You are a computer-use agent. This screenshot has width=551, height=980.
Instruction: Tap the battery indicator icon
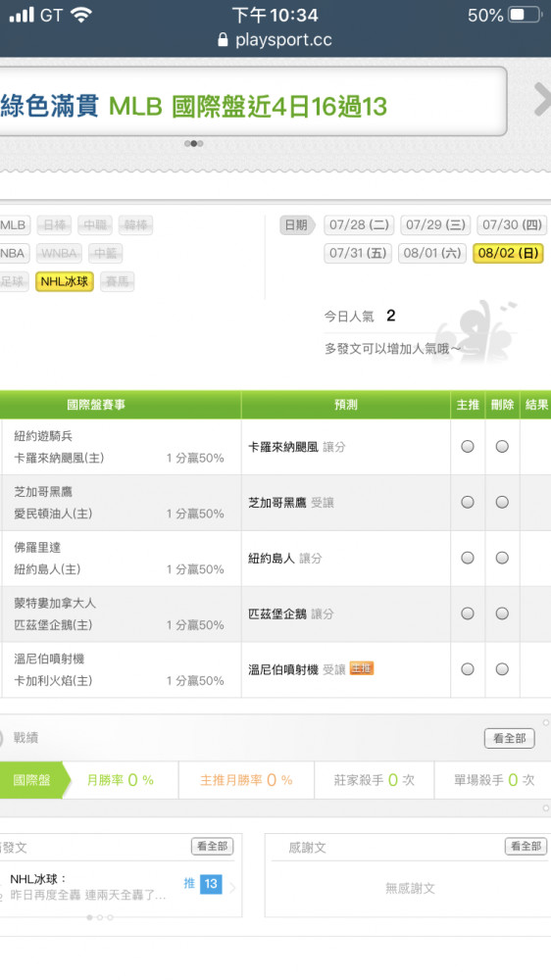(x=525, y=15)
